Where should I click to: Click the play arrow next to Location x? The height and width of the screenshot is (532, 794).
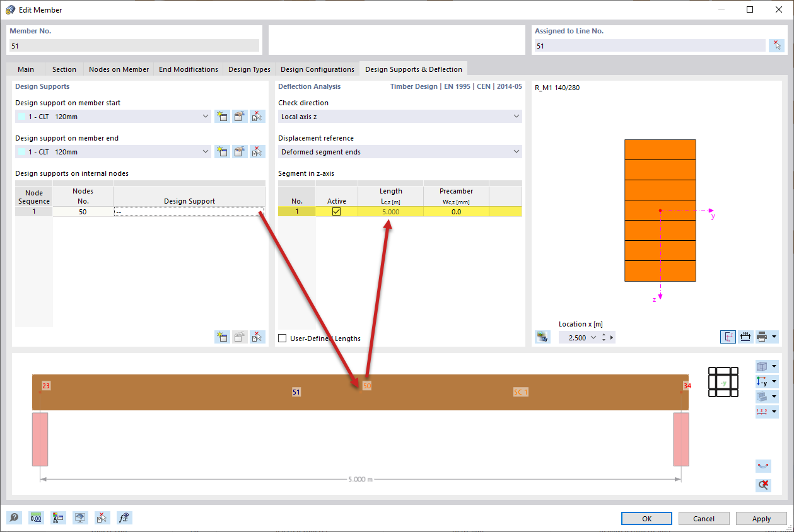point(612,337)
